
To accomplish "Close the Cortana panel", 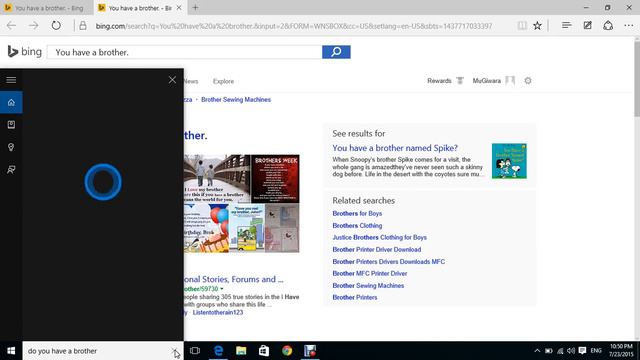I will pyautogui.click(x=172, y=80).
